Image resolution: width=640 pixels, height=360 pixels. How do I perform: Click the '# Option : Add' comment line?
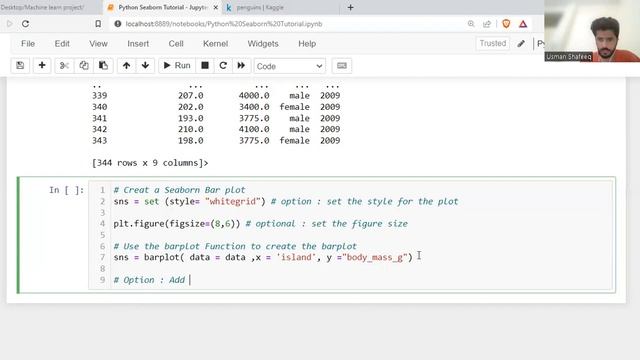(x=149, y=280)
